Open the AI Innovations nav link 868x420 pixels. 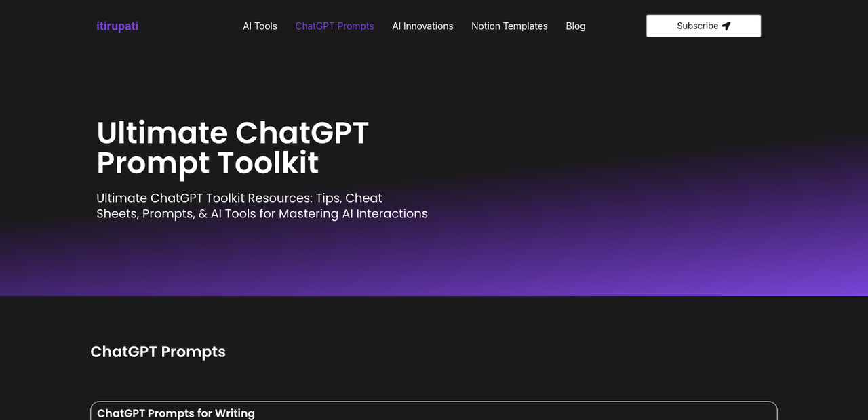(x=422, y=26)
